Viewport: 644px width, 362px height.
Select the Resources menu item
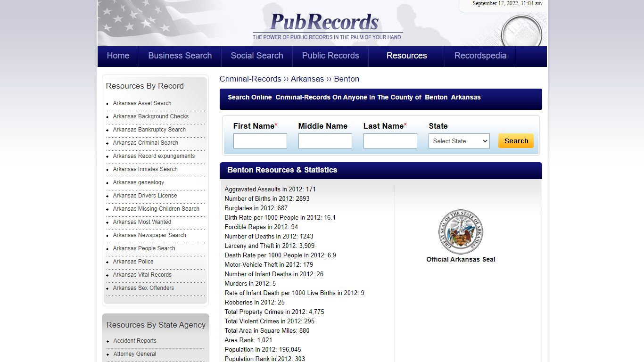click(x=407, y=56)
